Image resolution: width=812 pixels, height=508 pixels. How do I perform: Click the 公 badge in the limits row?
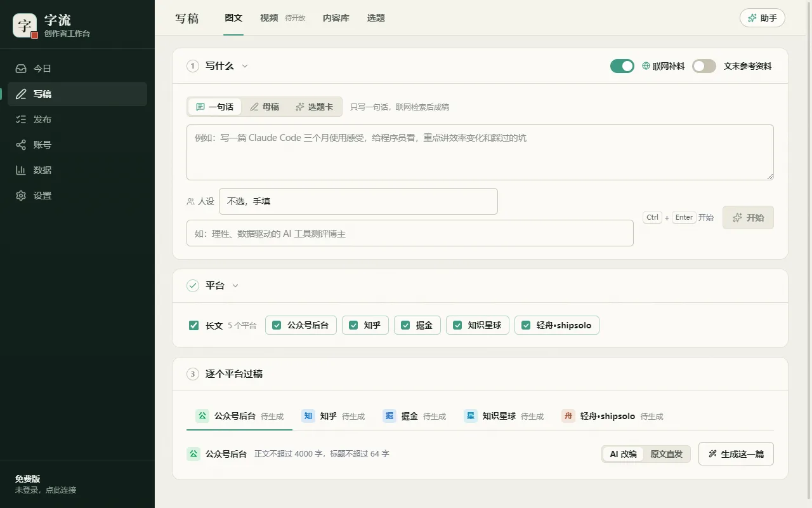(x=193, y=454)
